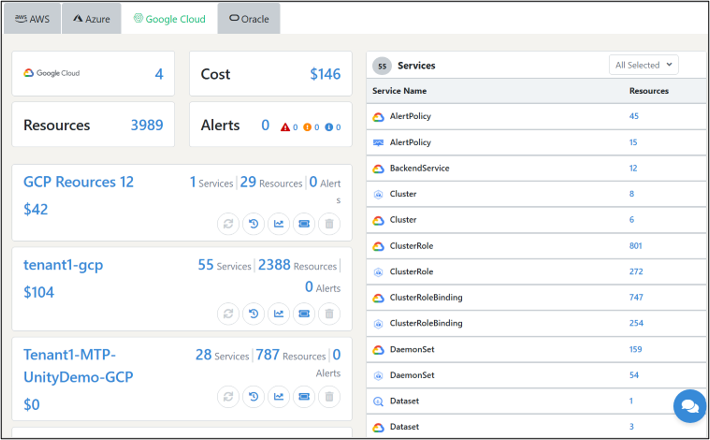The height and width of the screenshot is (440, 710).
Task: Click AlertPolicy resource count 45
Action: click(633, 116)
